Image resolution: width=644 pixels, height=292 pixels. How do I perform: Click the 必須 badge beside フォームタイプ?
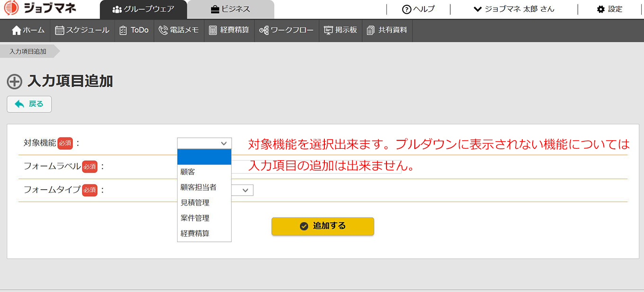tap(89, 190)
